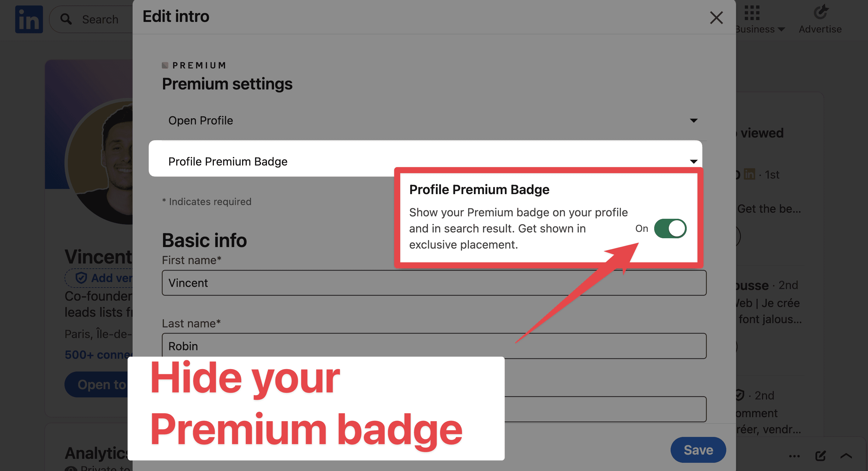Open the Business dropdown menu
This screenshot has width=868, height=471.
click(x=760, y=29)
